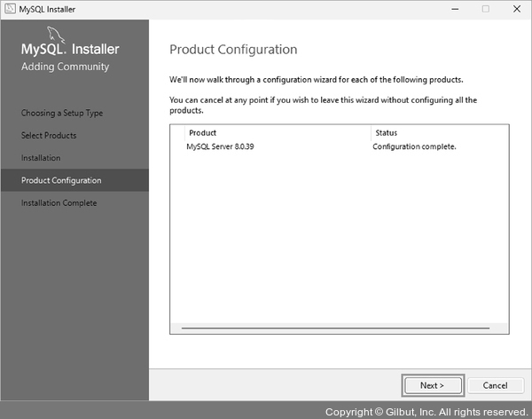Click the Status column header
The width and height of the screenshot is (532, 419).
click(387, 133)
